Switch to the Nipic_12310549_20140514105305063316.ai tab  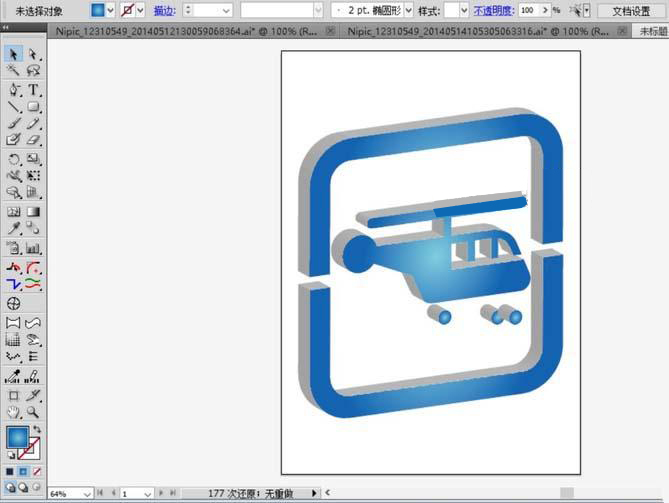pyautogui.click(x=478, y=31)
